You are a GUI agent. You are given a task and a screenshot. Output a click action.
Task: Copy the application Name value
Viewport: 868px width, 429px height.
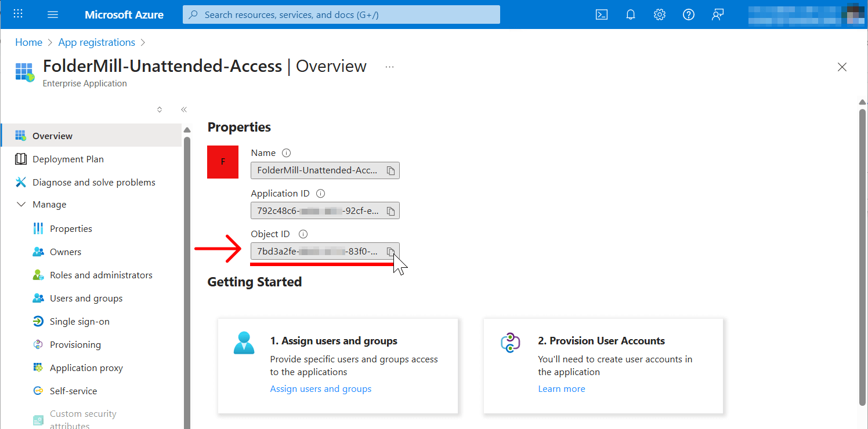point(391,170)
